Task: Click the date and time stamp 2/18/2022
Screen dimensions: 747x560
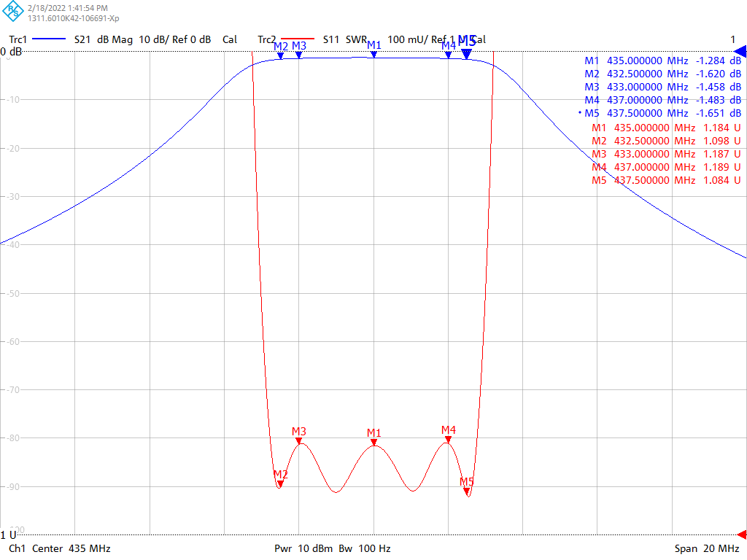Action: [x=68, y=8]
